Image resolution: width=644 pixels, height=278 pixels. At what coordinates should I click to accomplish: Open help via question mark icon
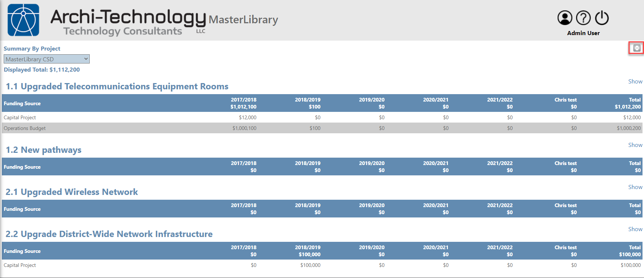(583, 18)
